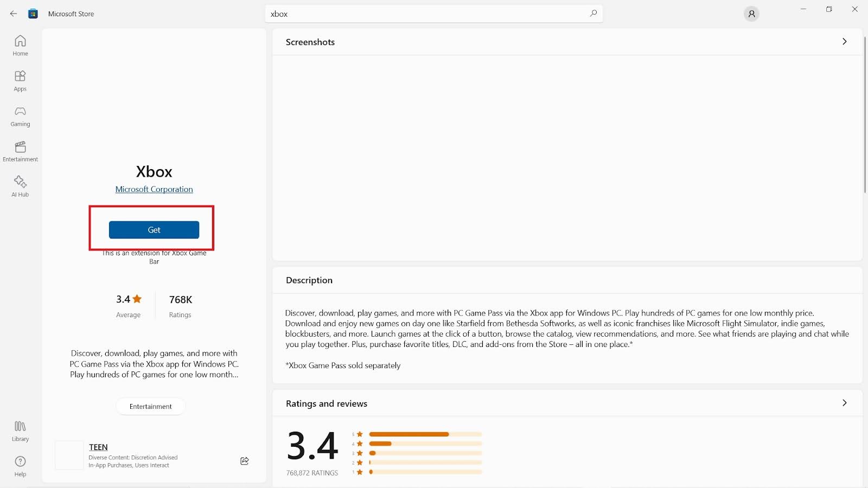Go back using the back arrow
This screenshot has width=868, height=488.
[14, 14]
